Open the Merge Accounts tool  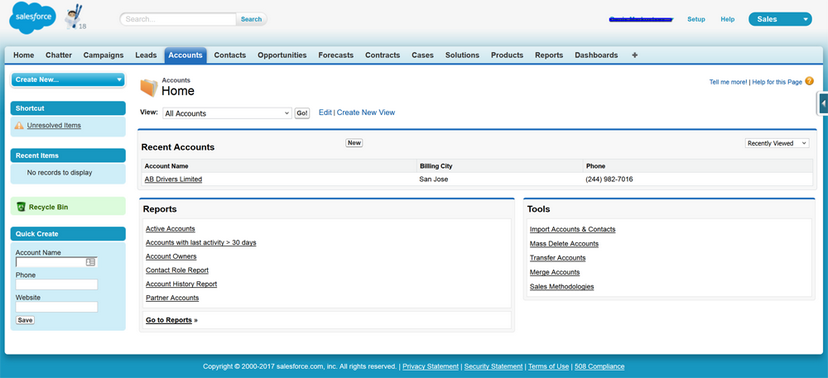pos(555,272)
